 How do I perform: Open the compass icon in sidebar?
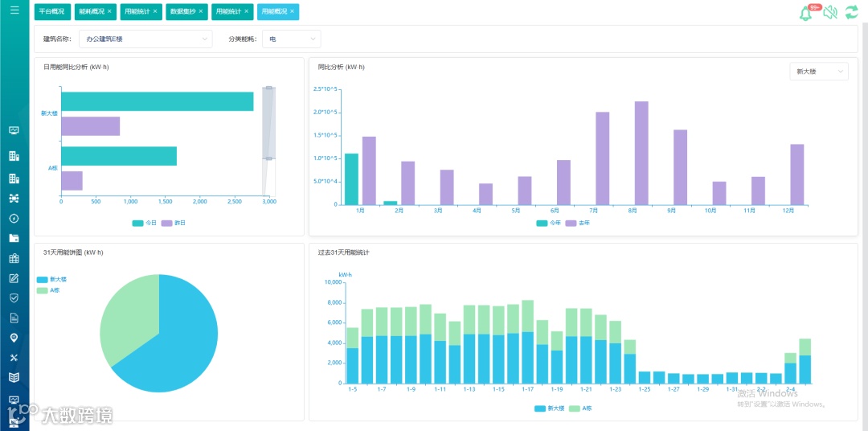pyautogui.click(x=14, y=218)
